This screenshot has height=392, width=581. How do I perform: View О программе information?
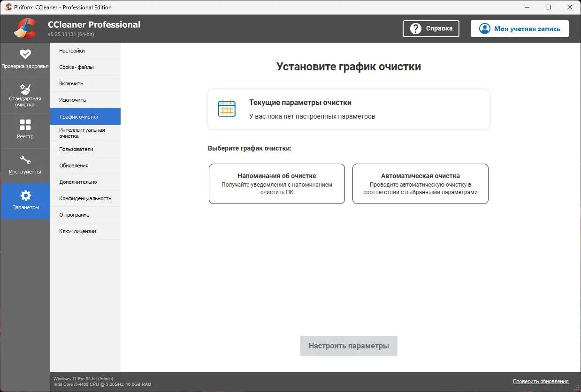pos(74,215)
